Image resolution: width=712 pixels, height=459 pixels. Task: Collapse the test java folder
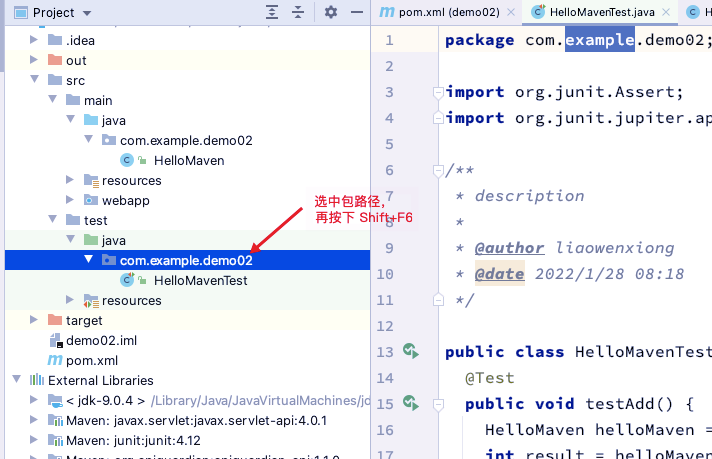[x=71, y=239]
